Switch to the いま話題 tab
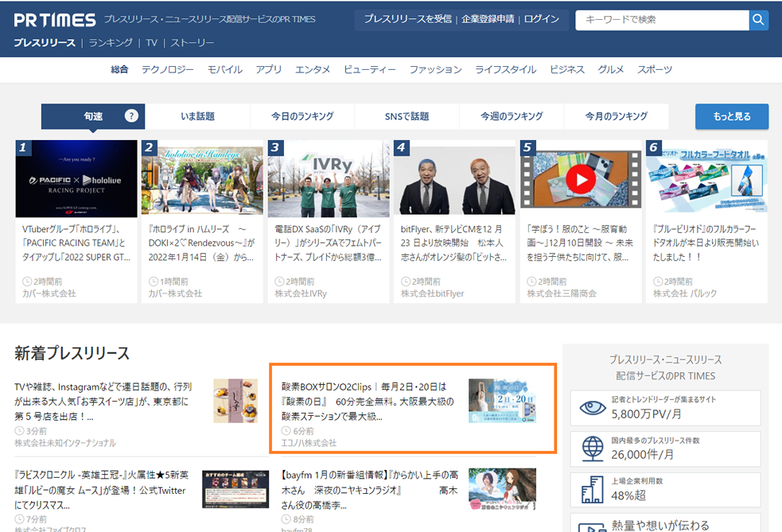This screenshot has height=532, width=782. pyautogui.click(x=197, y=116)
